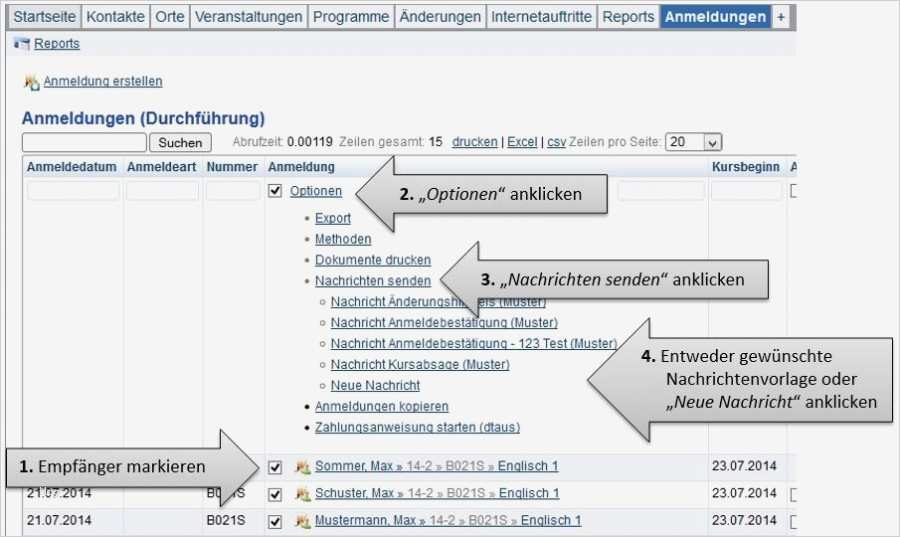Click the drucken link
Screen dimensions: 900x537
coord(475,142)
